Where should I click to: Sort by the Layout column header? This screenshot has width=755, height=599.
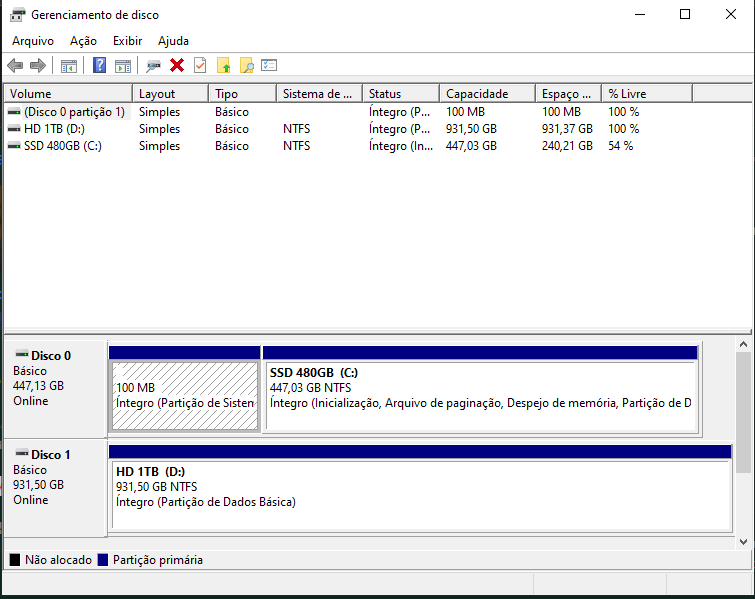point(170,93)
